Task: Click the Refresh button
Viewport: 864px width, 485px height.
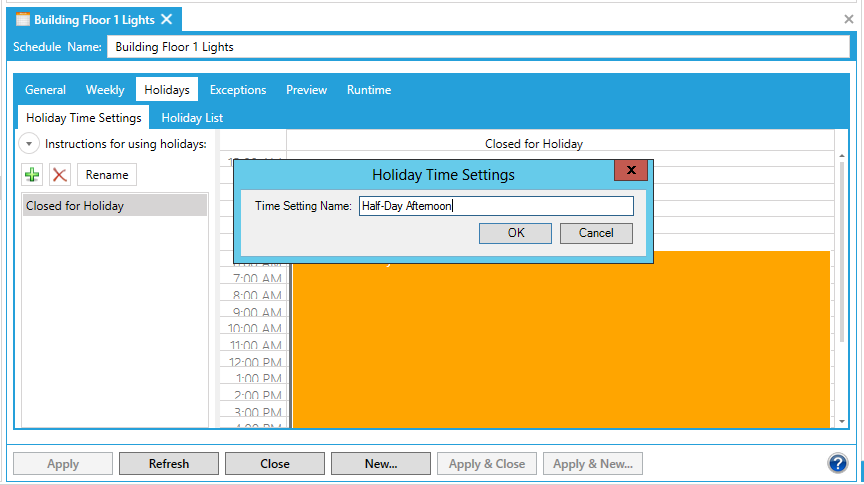Action: (169, 464)
